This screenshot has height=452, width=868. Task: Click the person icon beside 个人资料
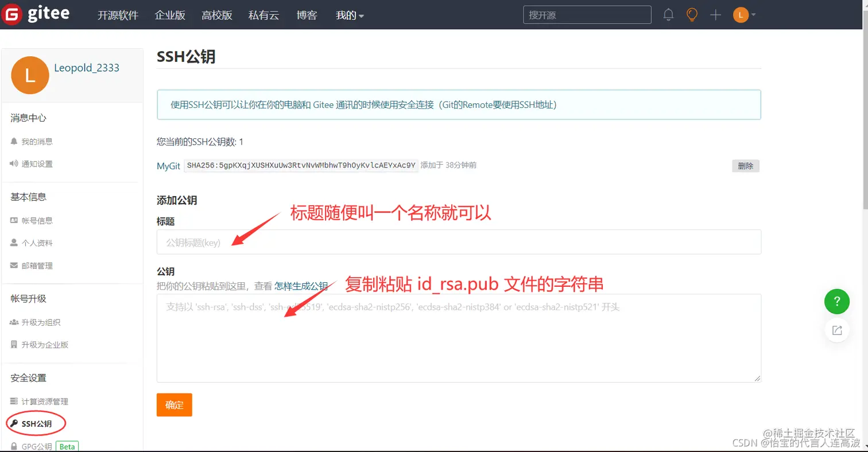pos(14,243)
